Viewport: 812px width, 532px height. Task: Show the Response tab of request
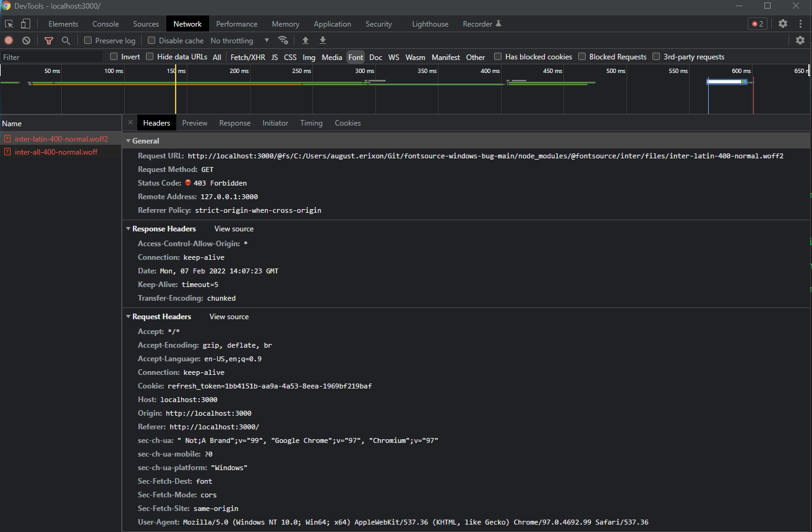point(235,123)
